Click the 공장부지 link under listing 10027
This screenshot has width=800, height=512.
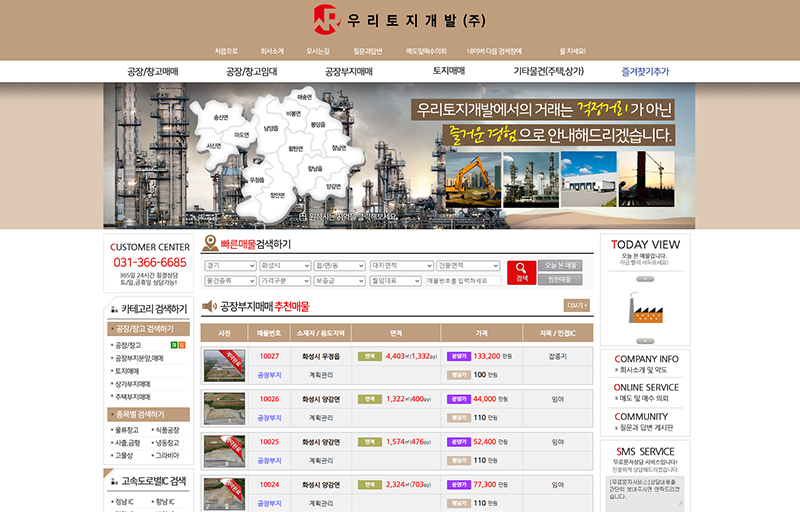pos(269,375)
